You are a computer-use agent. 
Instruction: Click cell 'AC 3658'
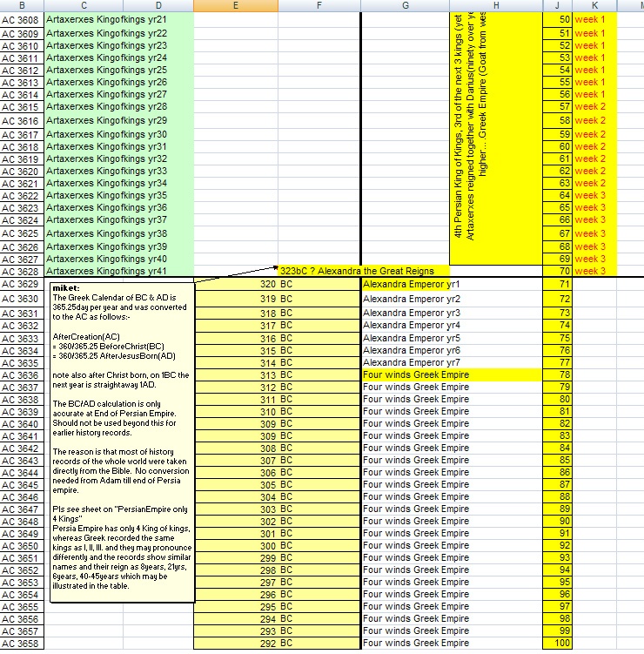click(22, 644)
